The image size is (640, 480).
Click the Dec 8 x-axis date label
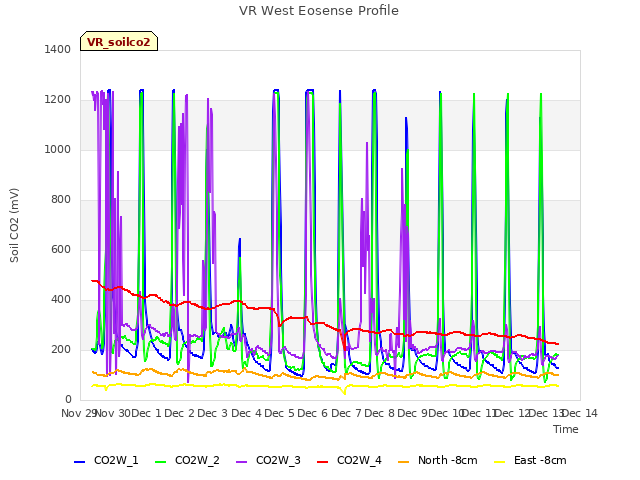coord(380,413)
